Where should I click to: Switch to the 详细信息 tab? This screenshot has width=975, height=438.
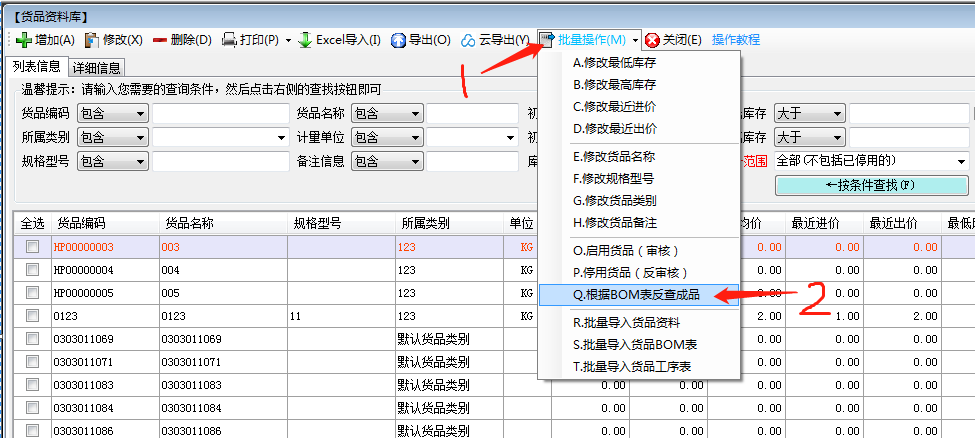(97, 68)
